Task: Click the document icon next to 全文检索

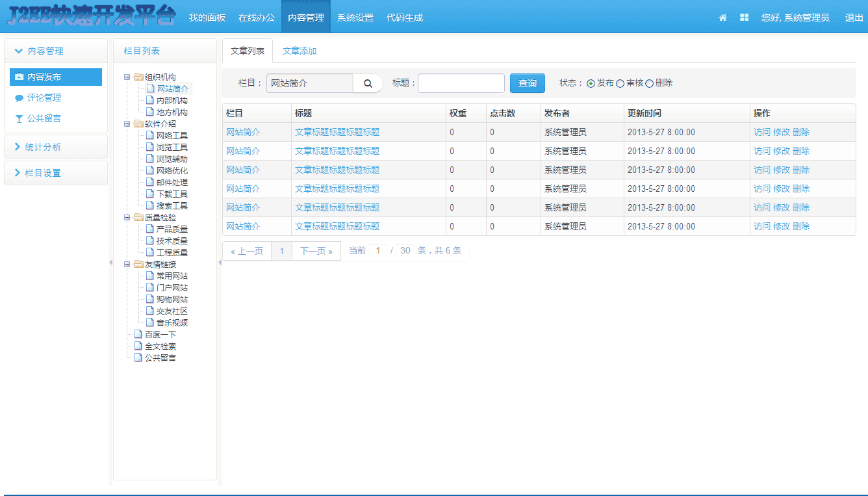Action: point(138,346)
